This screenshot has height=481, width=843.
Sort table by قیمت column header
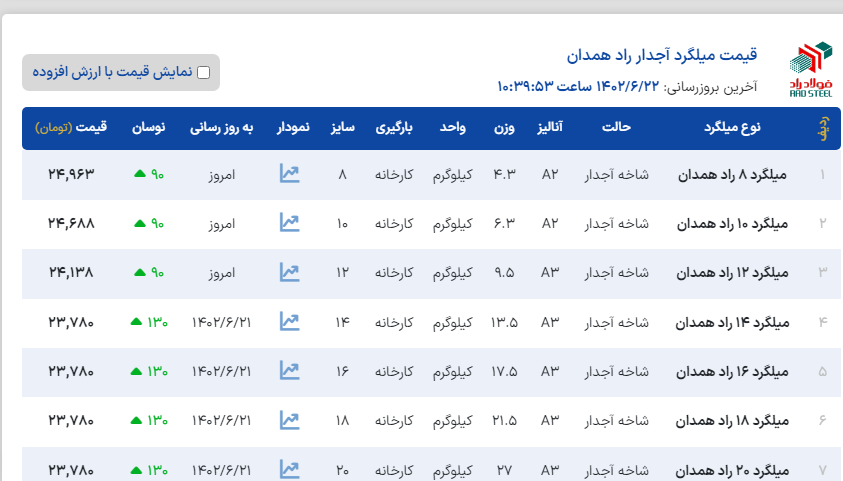71,128
